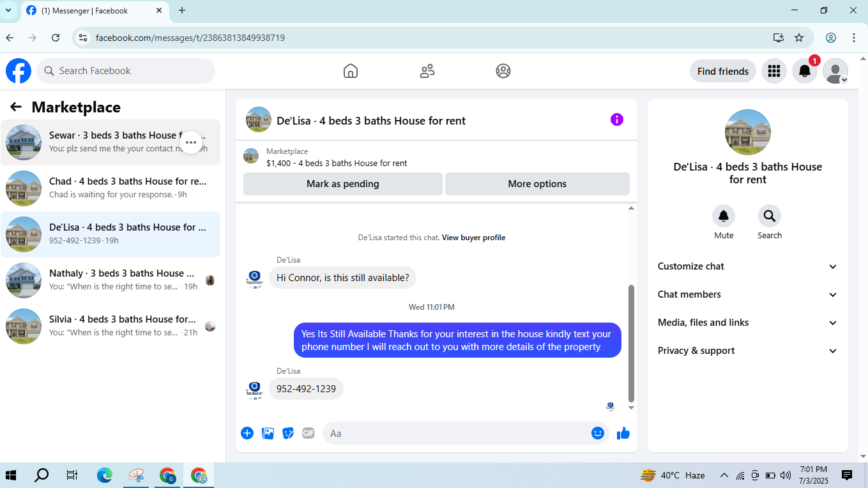Open the Sewar 3 beds conversation
Viewport: 868px width, 488px height.
pos(110,142)
